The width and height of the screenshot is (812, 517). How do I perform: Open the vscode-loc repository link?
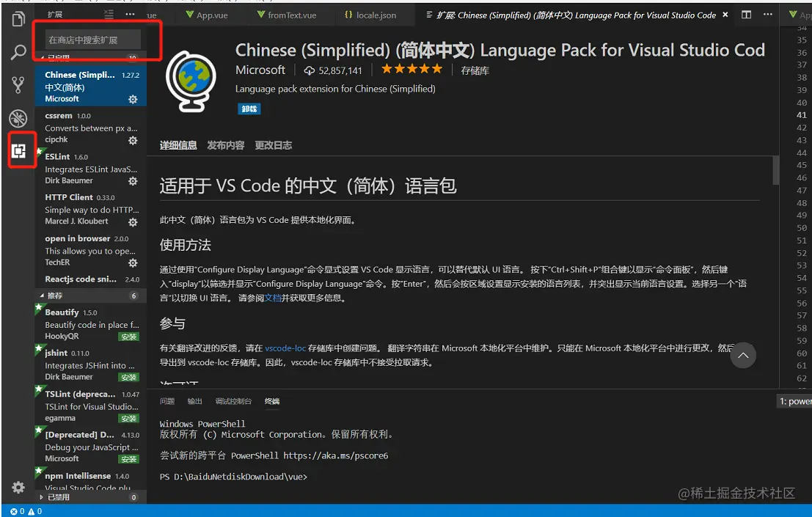tap(285, 348)
